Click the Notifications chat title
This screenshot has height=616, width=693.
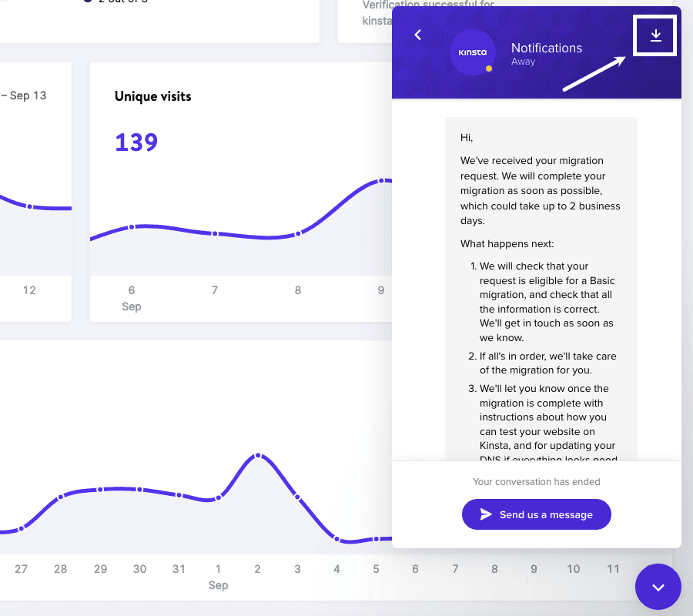547,48
